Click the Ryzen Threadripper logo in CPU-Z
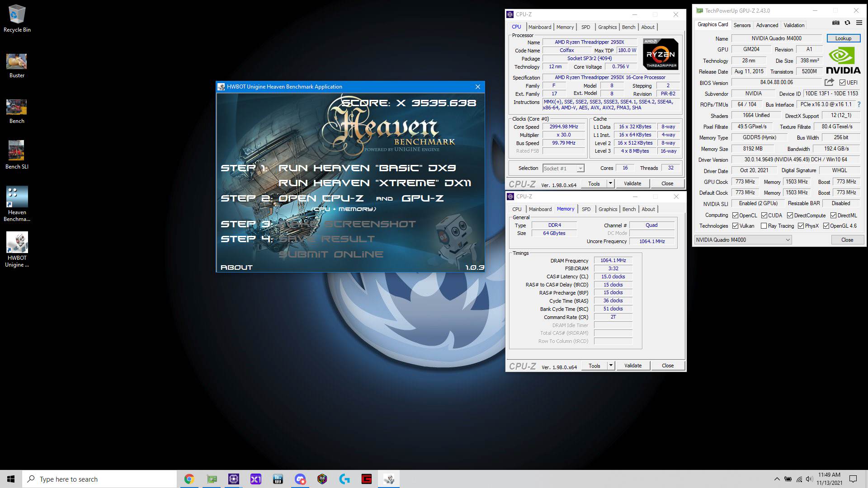 (660, 54)
